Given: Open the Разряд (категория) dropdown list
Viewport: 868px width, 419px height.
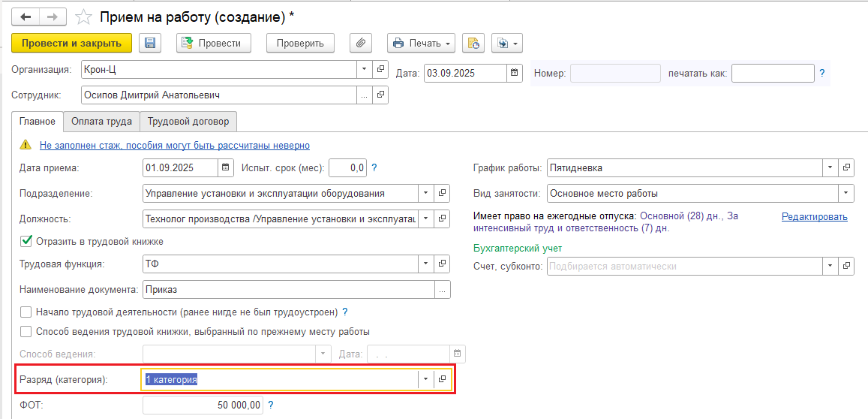Looking at the screenshot, I should click(425, 380).
